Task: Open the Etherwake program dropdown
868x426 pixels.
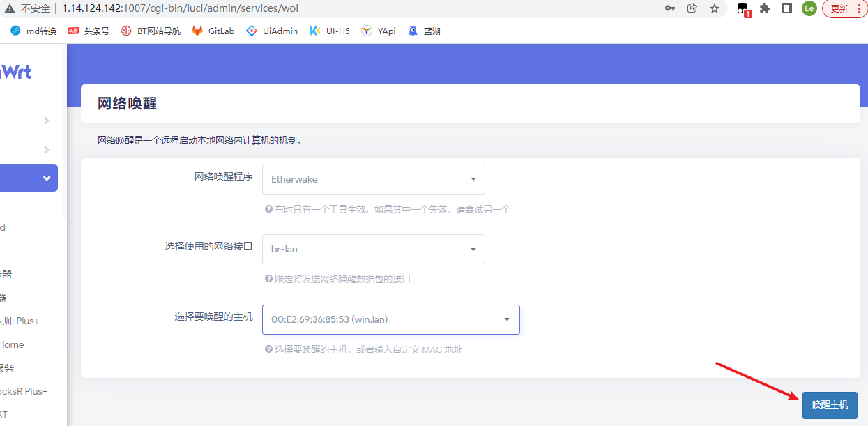Action: click(373, 179)
